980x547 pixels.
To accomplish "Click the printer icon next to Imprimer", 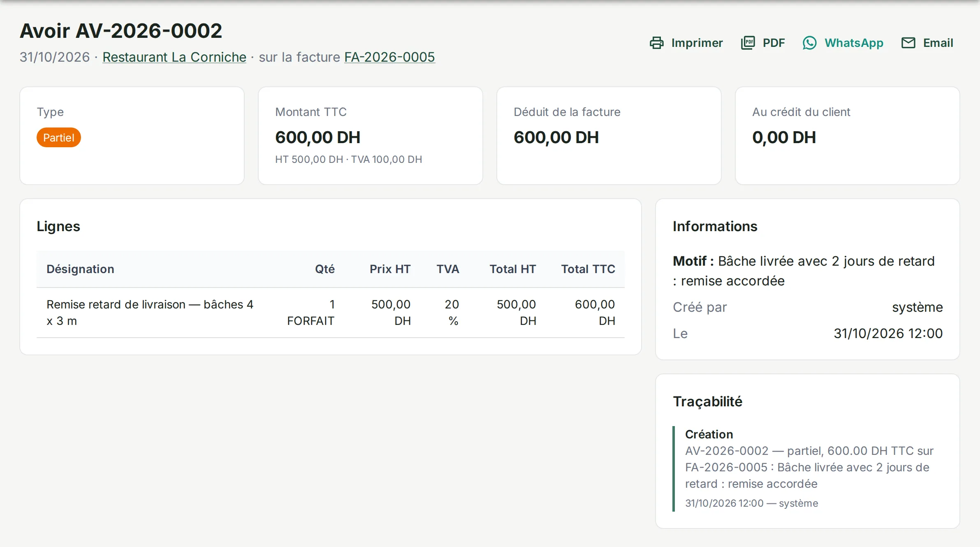I will click(657, 43).
